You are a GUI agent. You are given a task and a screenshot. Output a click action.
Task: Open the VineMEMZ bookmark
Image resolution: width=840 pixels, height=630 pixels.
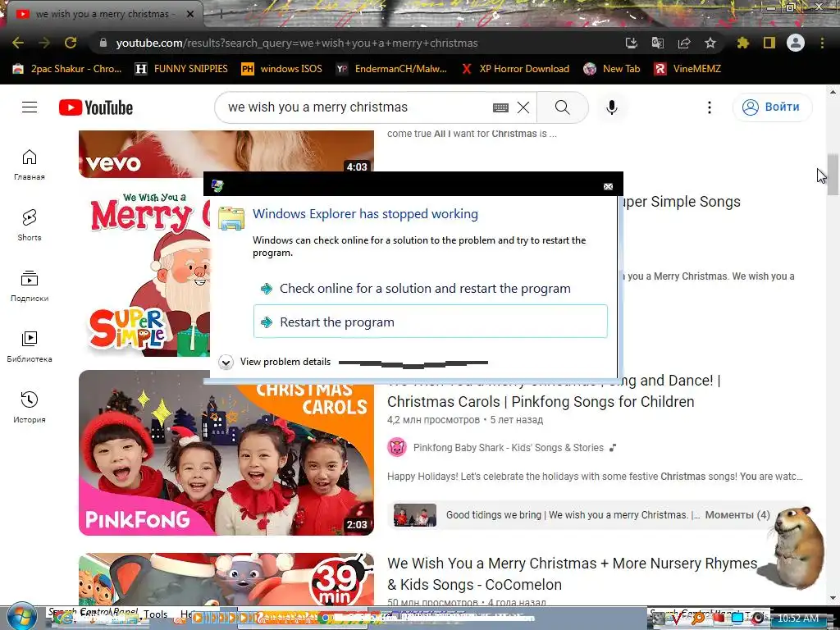click(688, 69)
